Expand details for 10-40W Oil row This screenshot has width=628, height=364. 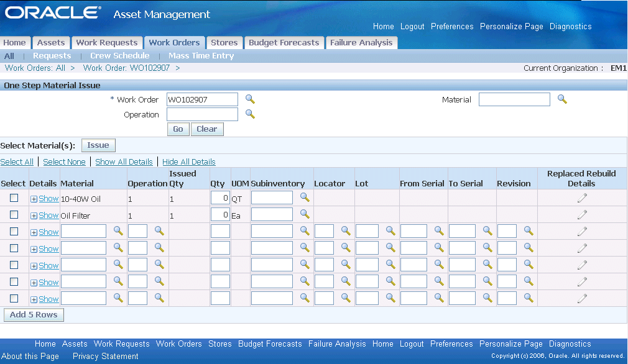click(x=44, y=199)
